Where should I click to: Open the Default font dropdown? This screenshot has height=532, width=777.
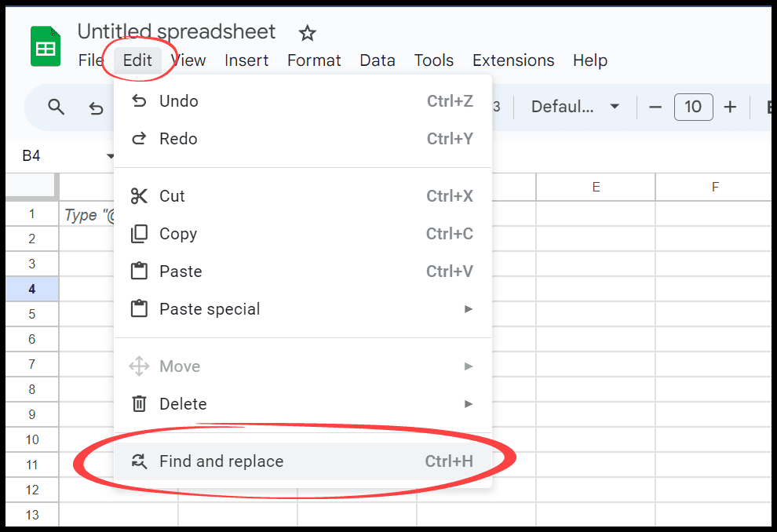click(x=575, y=107)
